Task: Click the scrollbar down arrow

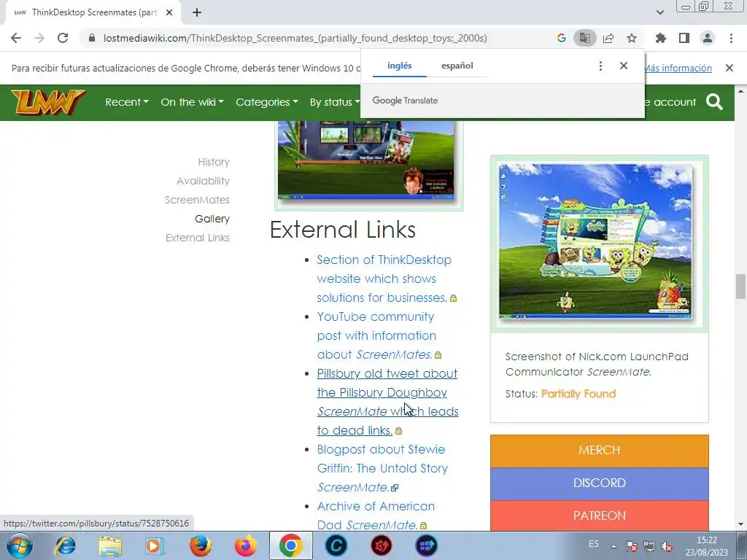Action: pos(740,524)
